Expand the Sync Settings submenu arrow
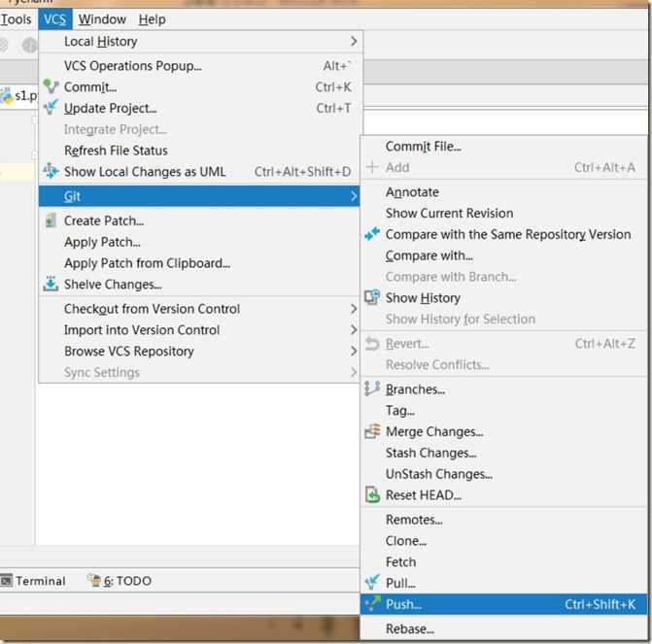The image size is (652, 644). [x=354, y=372]
